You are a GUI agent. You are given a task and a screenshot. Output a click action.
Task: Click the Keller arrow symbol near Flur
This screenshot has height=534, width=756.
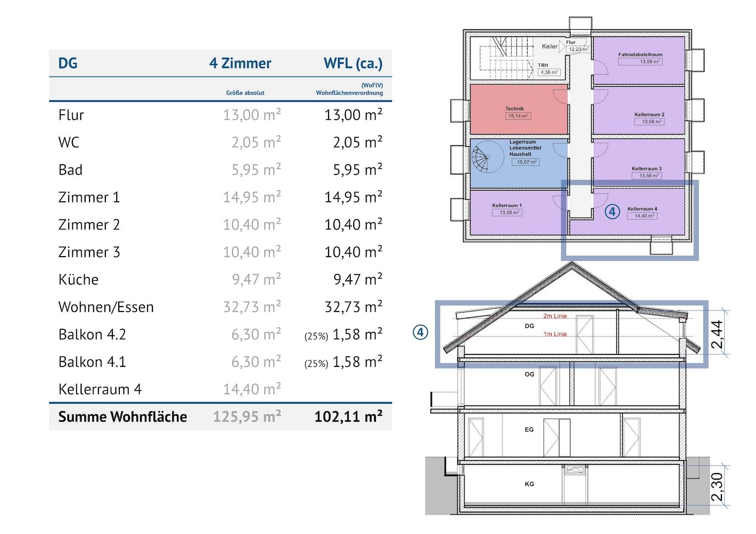point(562,46)
